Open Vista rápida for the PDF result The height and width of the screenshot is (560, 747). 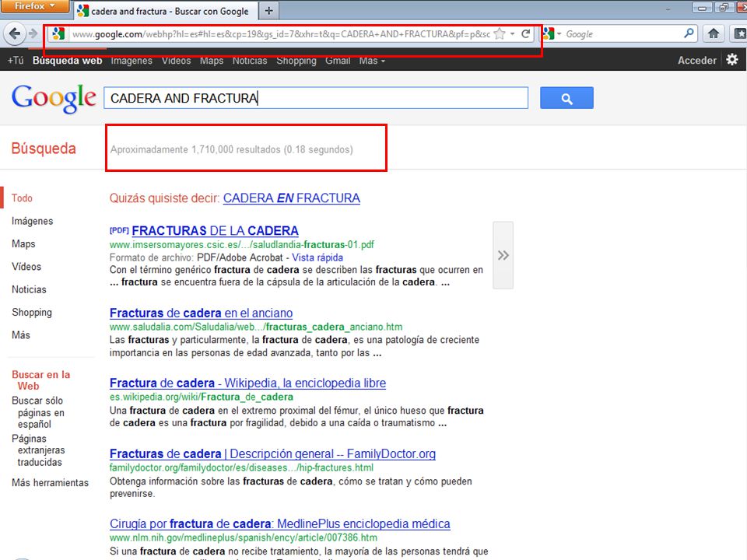[x=317, y=257]
